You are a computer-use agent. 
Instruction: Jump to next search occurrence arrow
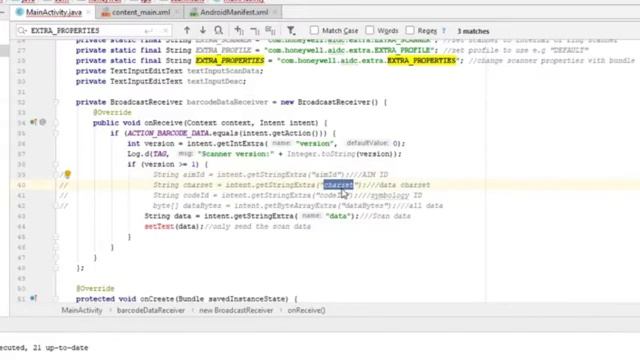pyautogui.click(x=203, y=31)
